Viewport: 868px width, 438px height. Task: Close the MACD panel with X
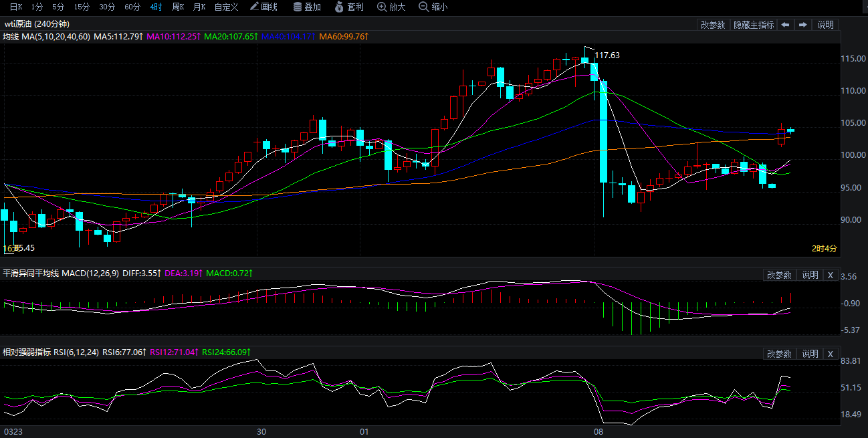(830, 275)
